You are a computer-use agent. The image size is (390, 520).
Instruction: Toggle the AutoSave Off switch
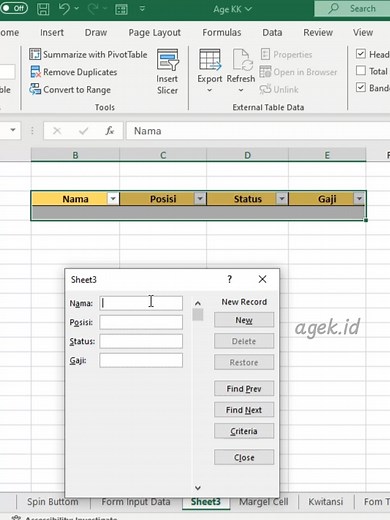[14, 9]
